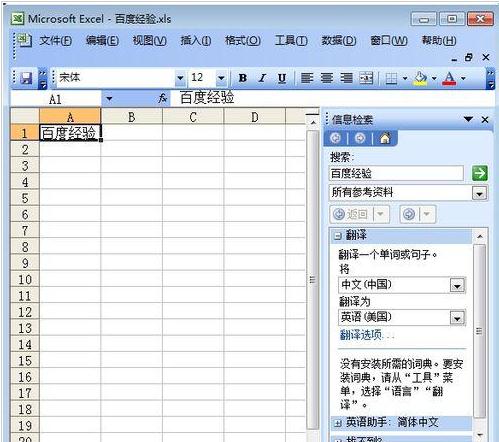This screenshot has width=499, height=442.
Task: Click standard toolbar options chevron
Action: pyautogui.click(x=43, y=79)
